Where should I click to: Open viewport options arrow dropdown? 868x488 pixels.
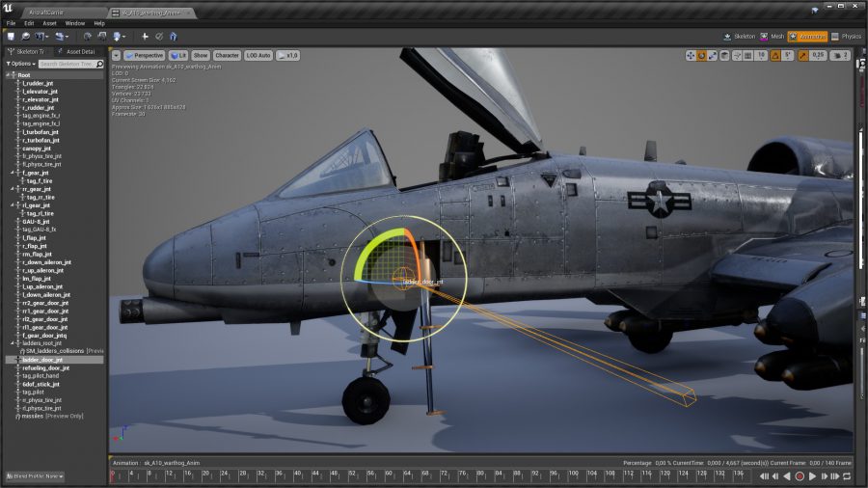[x=116, y=55]
